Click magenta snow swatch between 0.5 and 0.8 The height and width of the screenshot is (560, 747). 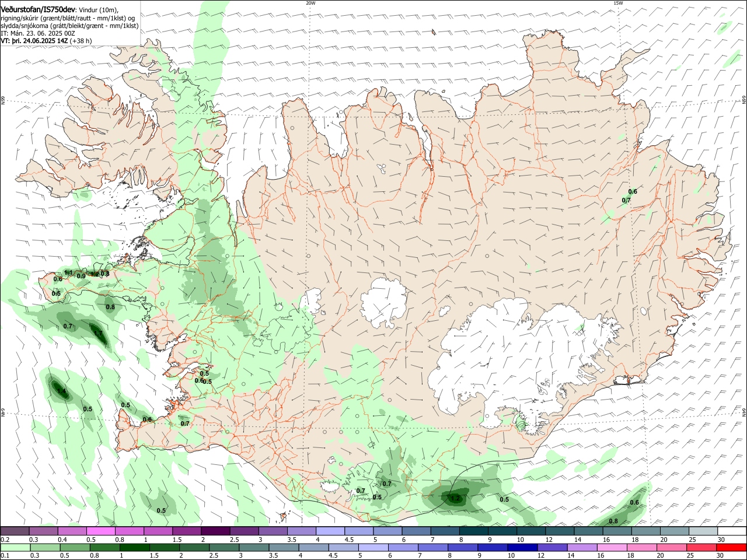click(x=100, y=531)
